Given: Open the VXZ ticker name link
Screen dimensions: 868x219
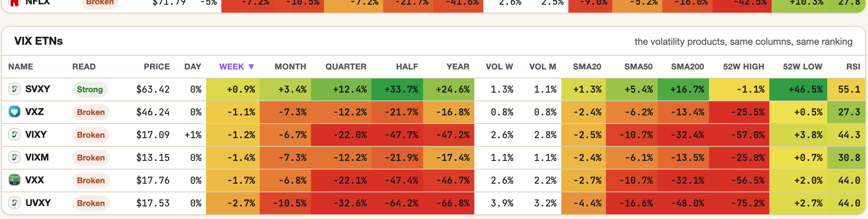Looking at the screenshot, I should (34, 112).
